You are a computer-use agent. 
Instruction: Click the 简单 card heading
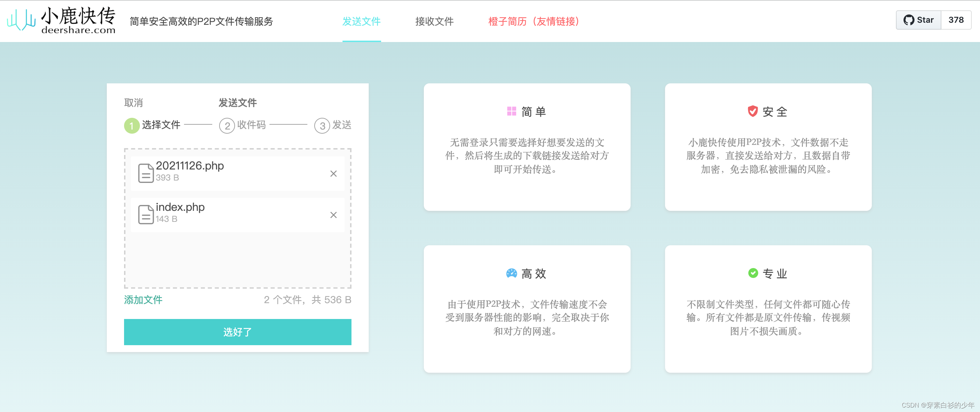pos(534,112)
